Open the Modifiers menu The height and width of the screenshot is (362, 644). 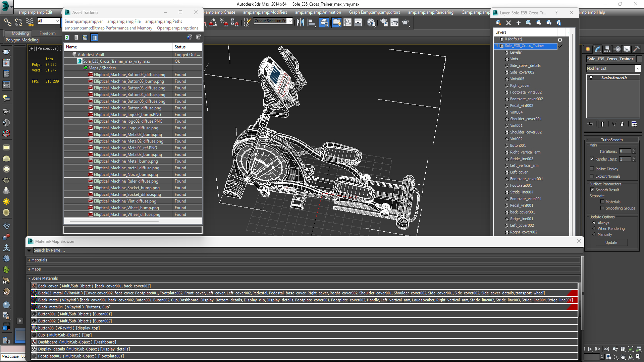tap(265, 12)
